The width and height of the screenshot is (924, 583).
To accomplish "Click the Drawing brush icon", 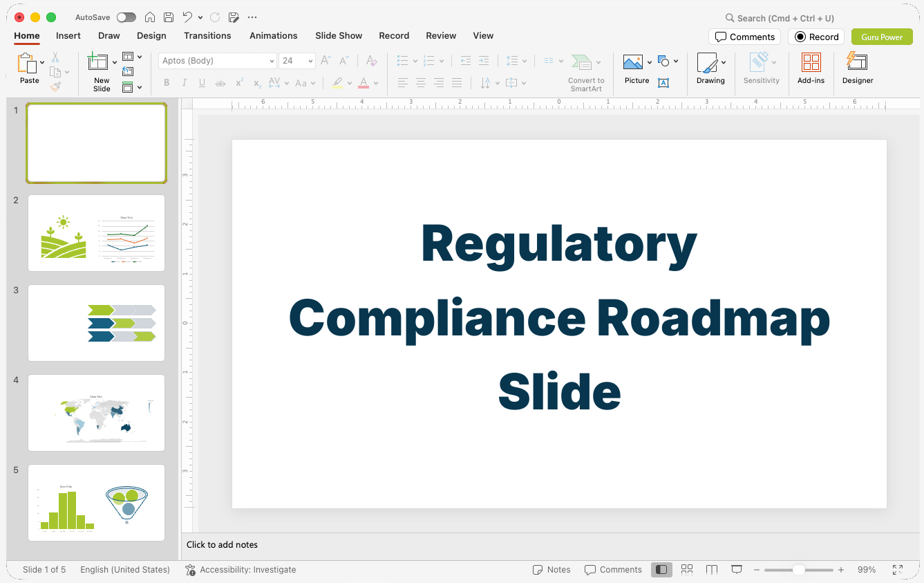I will (707, 62).
